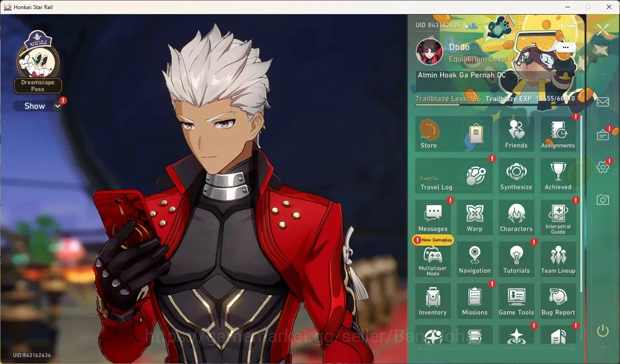The image size is (620, 364).
Task: Open the Store tile
Action: pos(454,134)
